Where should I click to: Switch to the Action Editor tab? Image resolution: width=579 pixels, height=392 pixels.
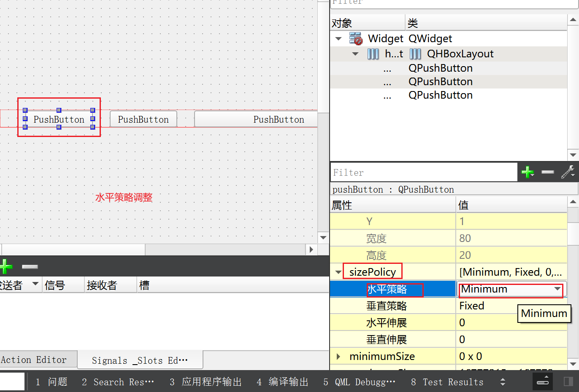click(x=34, y=360)
